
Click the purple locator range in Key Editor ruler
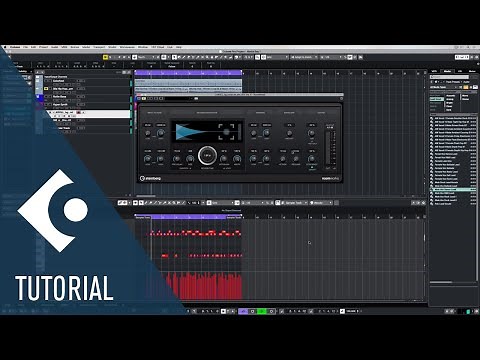click(188, 217)
